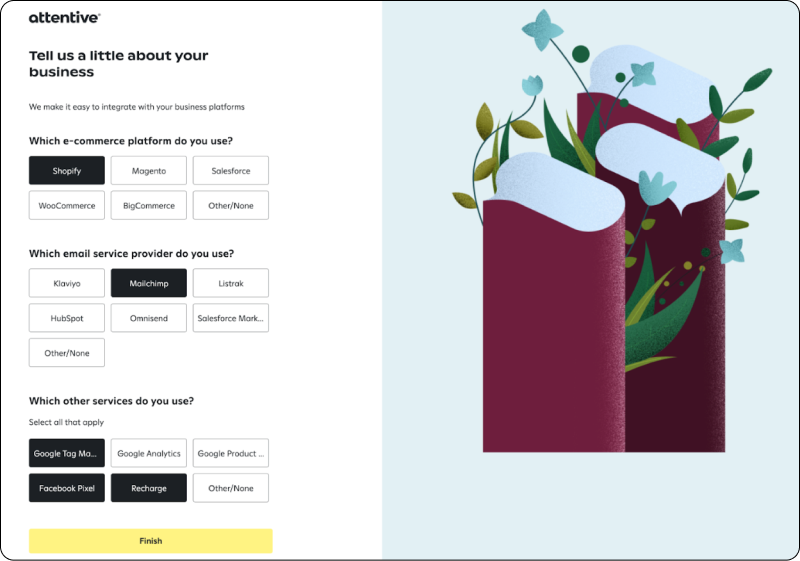
Task: Enable Google Product feed service
Action: coord(231,453)
